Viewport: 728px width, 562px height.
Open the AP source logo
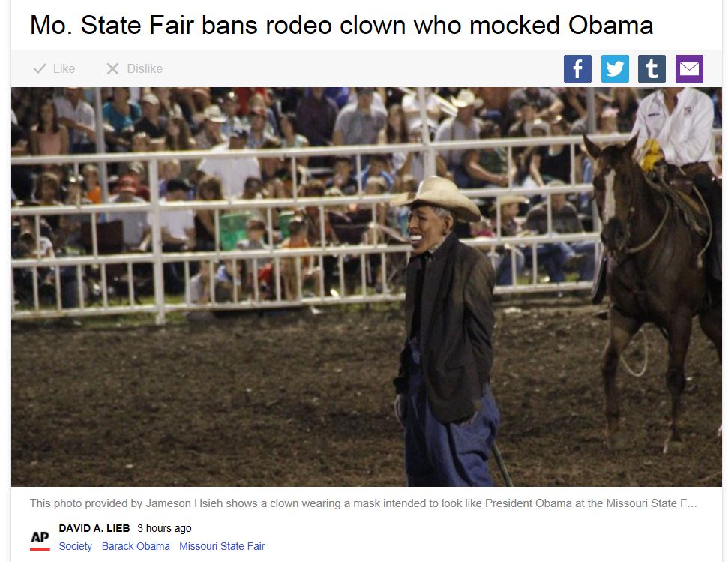40,540
